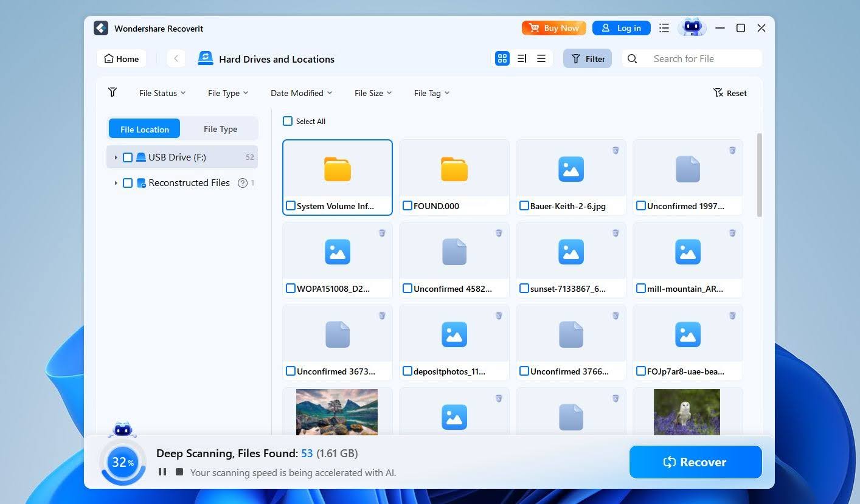Click the USB Drive (F:) drive icon
Viewport: 860px width, 504px height.
[141, 157]
